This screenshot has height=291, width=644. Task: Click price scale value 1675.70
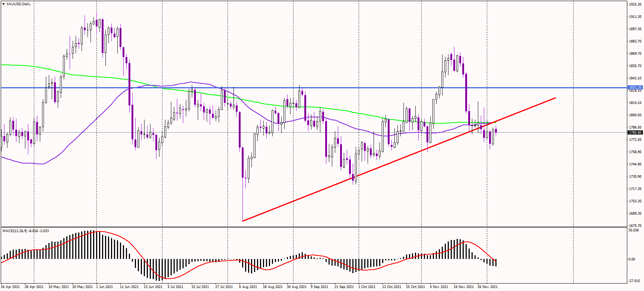coord(635,226)
